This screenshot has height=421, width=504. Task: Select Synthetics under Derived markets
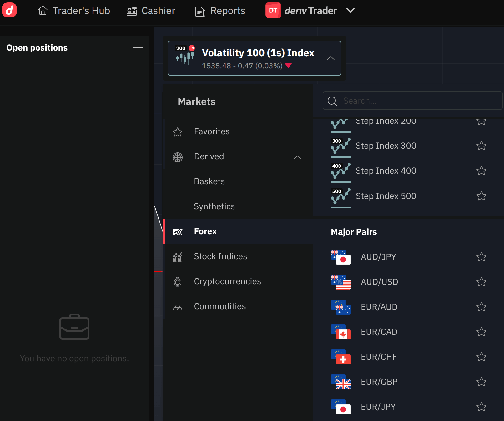(x=214, y=206)
